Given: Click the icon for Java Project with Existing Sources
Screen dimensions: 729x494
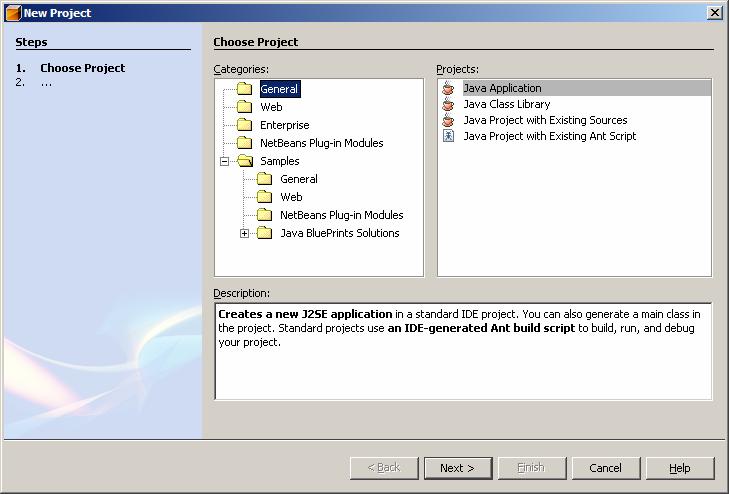Looking at the screenshot, I should click(x=448, y=120).
